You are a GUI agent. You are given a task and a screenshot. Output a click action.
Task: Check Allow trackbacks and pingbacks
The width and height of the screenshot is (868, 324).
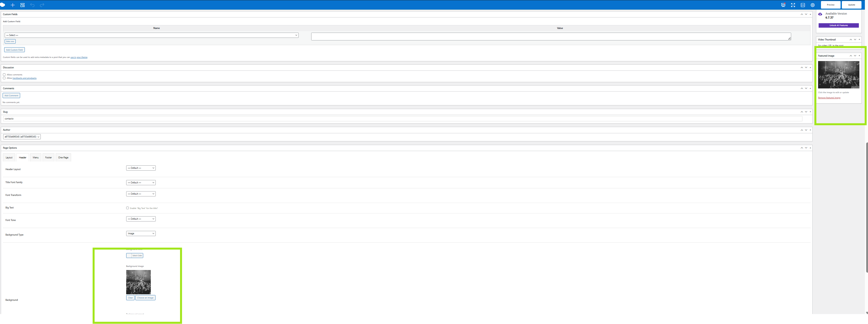point(4,78)
